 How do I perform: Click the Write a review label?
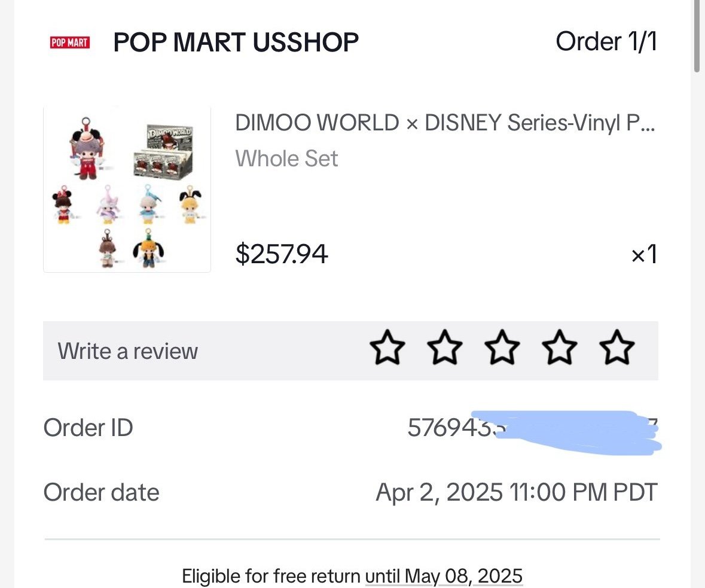point(128,351)
